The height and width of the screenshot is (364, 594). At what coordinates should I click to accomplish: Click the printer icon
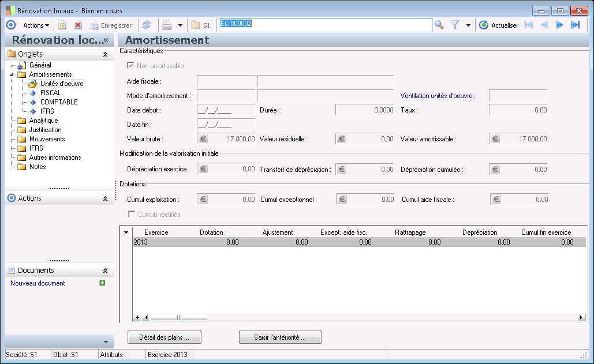[167, 25]
